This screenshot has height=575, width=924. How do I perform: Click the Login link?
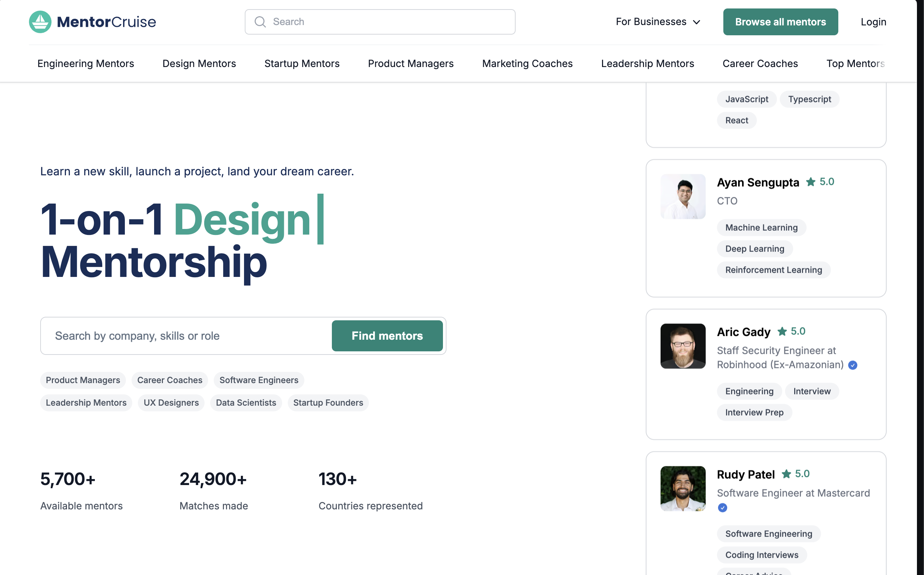pyautogui.click(x=873, y=22)
